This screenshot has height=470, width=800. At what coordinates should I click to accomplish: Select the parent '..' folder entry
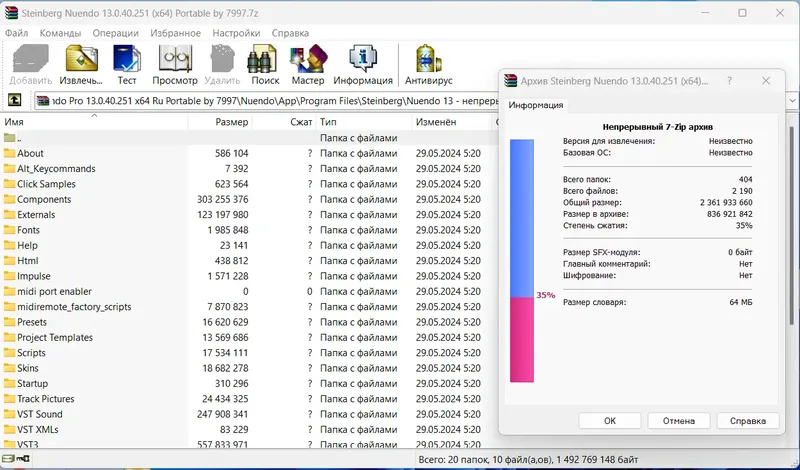(12, 138)
